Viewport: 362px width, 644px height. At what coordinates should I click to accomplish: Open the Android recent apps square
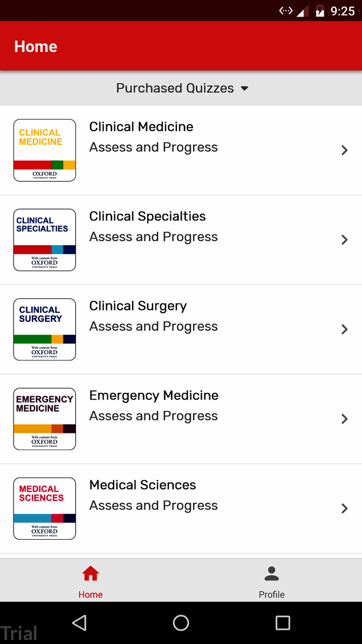(x=282, y=623)
